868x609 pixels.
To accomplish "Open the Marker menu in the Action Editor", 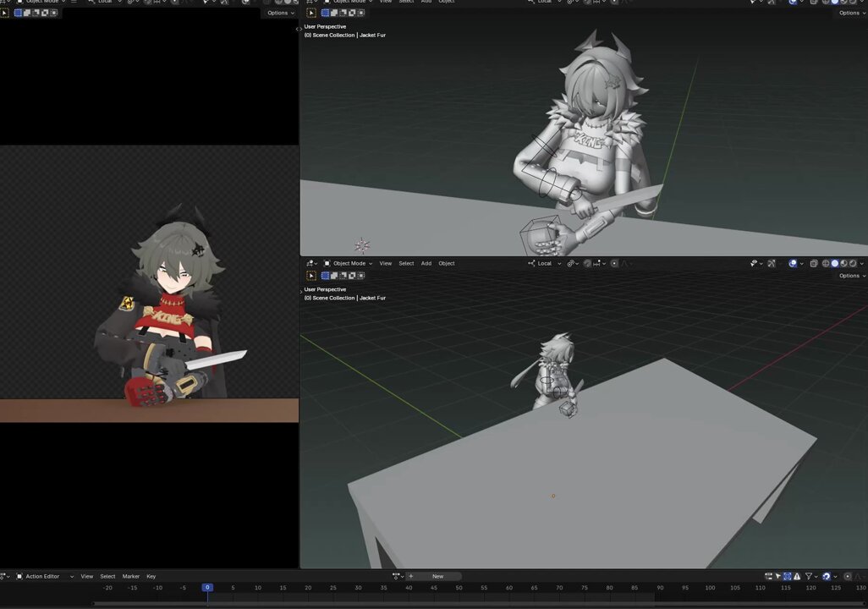I will pos(130,576).
